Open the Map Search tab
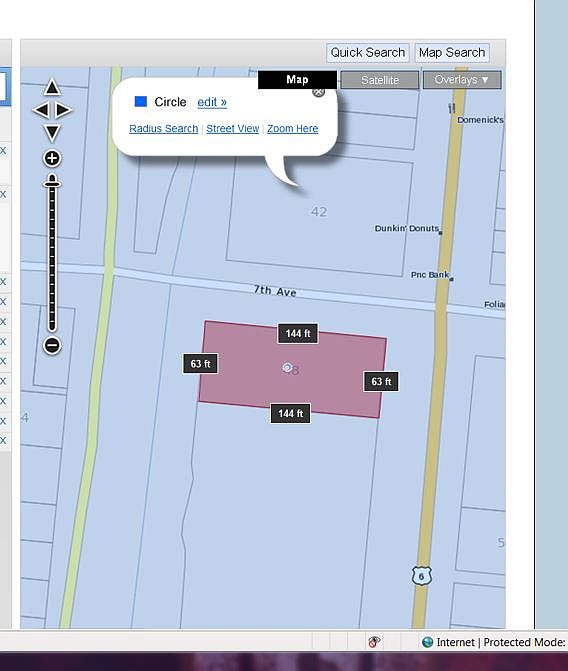The image size is (568, 671). point(452,53)
